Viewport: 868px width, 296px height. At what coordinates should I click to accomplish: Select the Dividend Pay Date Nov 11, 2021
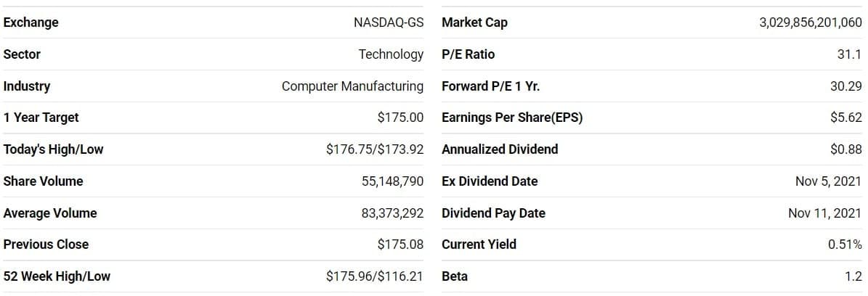825,213
